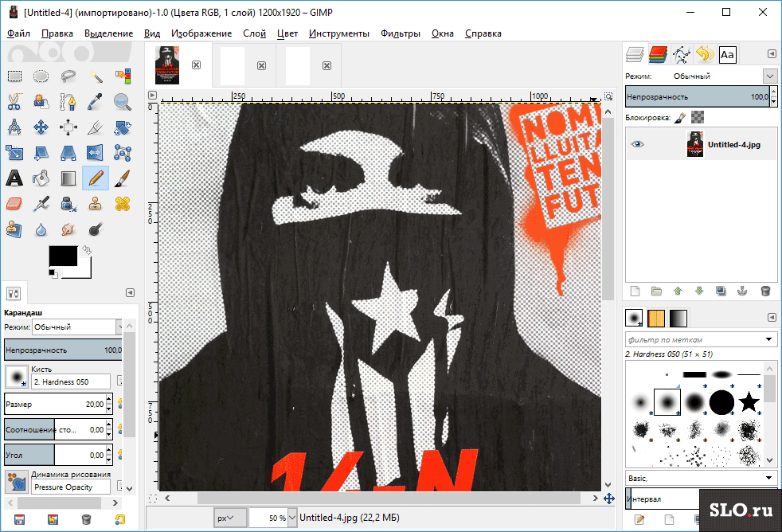Delete layer with trash button
This screenshot has height=532, width=782.
(765, 291)
